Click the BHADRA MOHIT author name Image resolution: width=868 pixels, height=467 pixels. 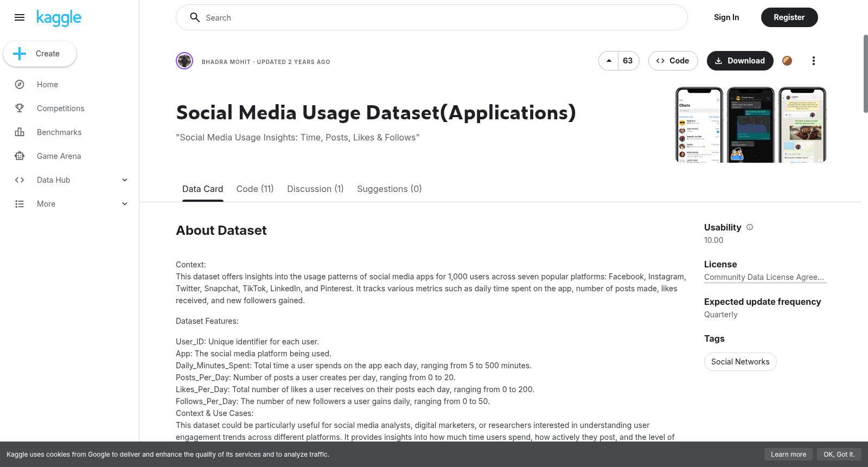click(226, 62)
